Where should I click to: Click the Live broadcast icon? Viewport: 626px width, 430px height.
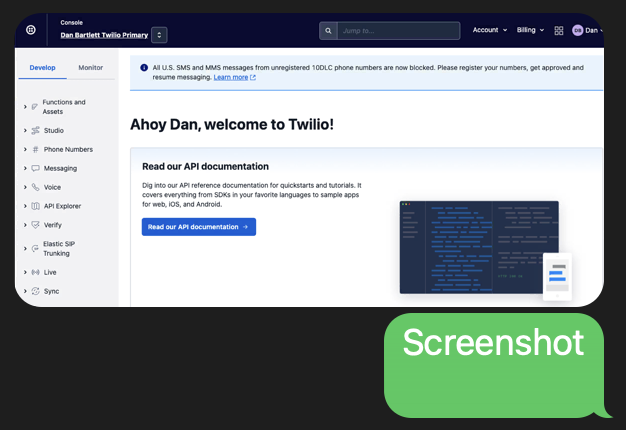[36, 272]
